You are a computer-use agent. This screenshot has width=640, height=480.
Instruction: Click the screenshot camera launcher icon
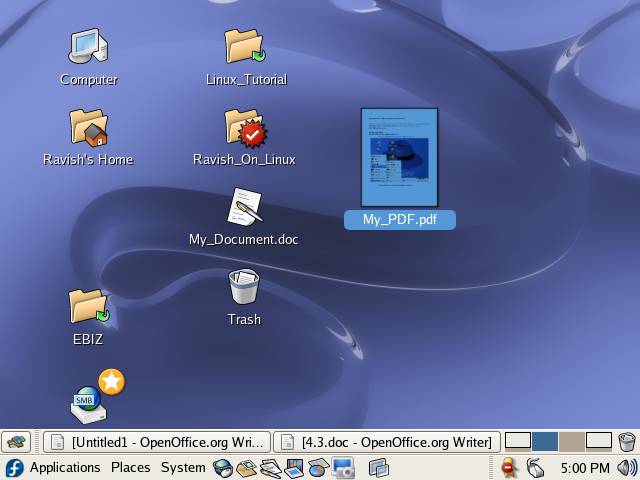343,467
